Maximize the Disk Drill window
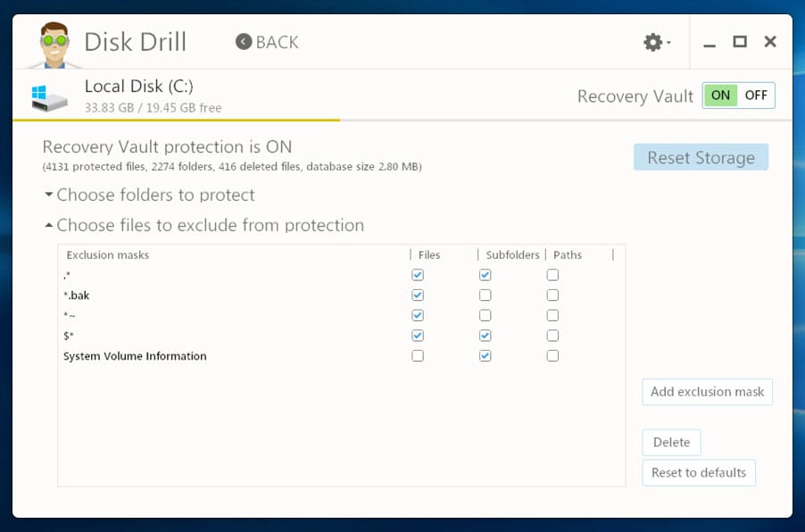The width and height of the screenshot is (805, 532). [x=739, y=42]
